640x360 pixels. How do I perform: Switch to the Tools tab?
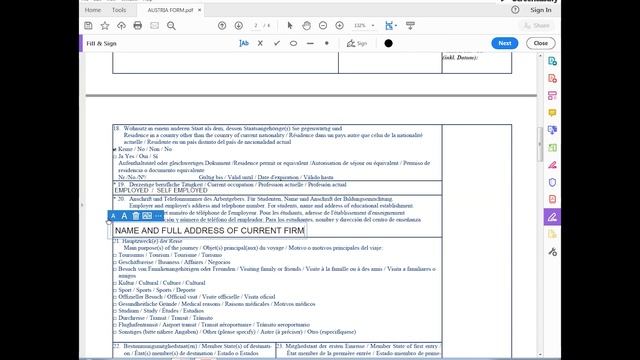(x=119, y=10)
